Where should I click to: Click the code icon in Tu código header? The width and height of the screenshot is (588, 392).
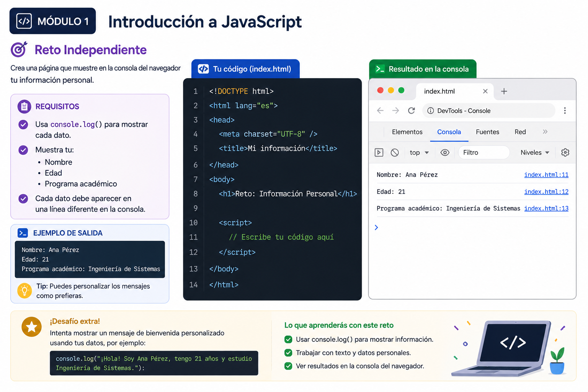[203, 69]
